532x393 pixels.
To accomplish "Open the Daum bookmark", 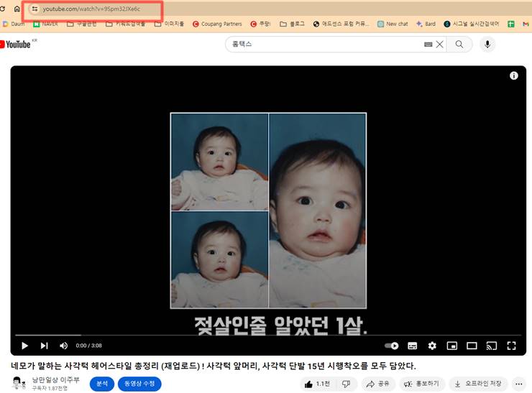I will point(14,24).
